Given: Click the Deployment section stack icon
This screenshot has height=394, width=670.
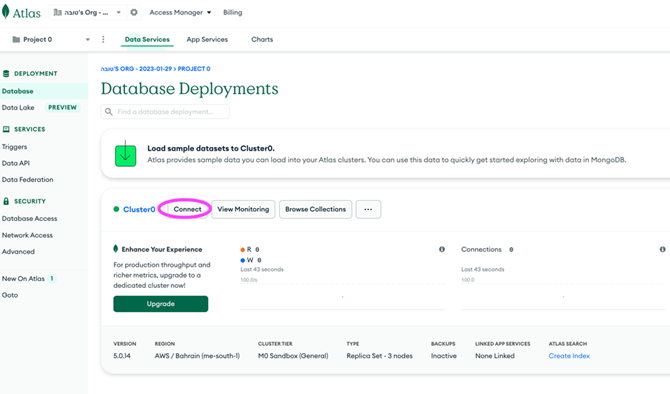Looking at the screenshot, I should (x=6, y=74).
